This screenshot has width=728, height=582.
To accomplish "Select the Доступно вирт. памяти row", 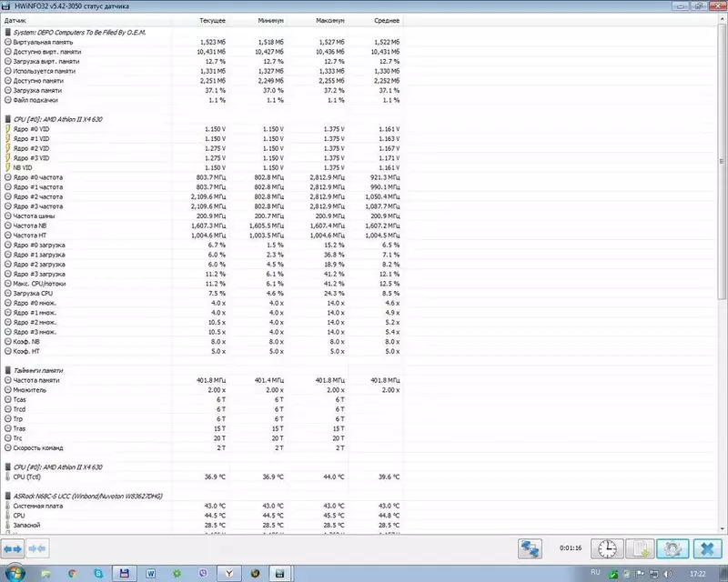I will [202, 52].
